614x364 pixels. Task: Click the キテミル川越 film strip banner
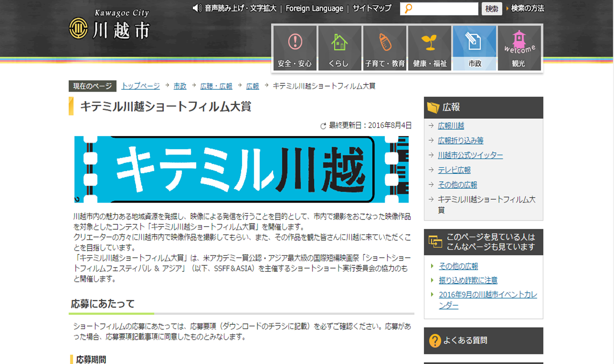pyautogui.click(x=241, y=169)
